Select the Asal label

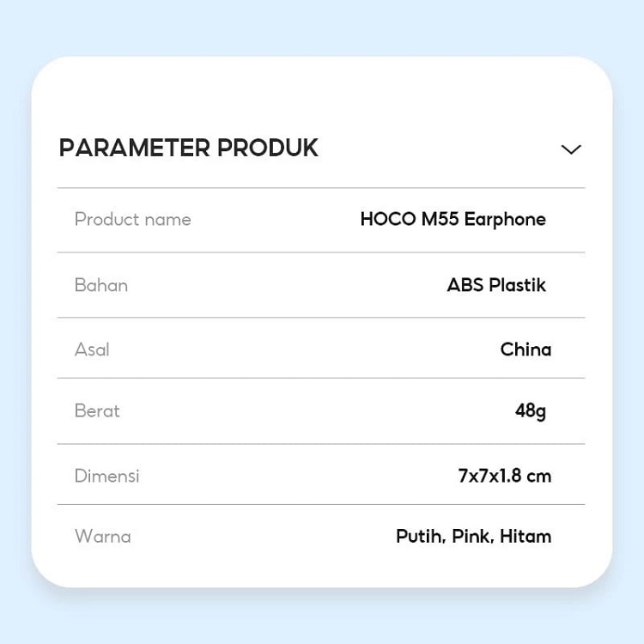pyautogui.click(x=92, y=349)
